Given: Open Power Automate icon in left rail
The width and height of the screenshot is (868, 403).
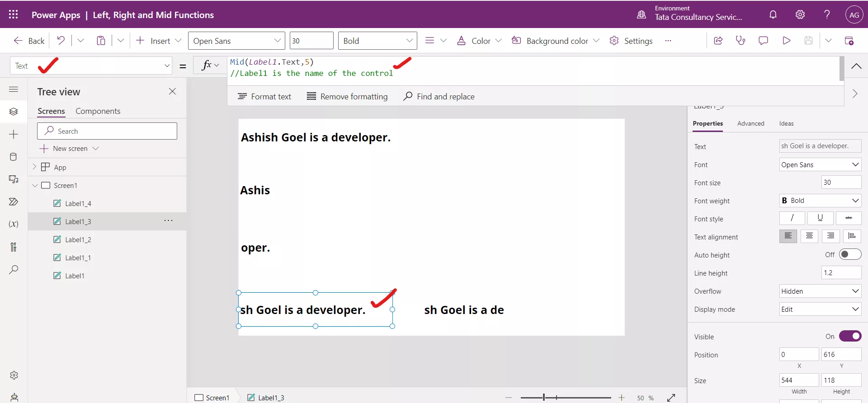Looking at the screenshot, I should [14, 201].
